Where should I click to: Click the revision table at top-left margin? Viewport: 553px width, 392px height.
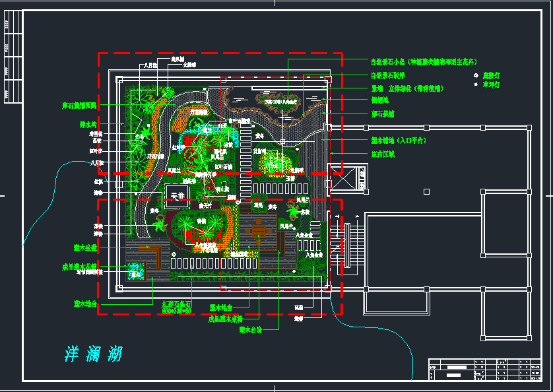click(x=13, y=57)
